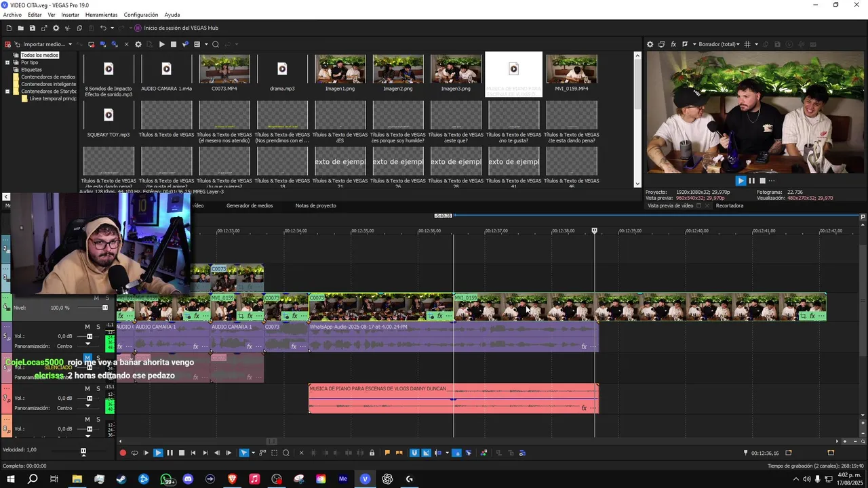Screen dimensions: 868x488
Task: Open project properties gear in top toolbar
Action: pos(56,28)
